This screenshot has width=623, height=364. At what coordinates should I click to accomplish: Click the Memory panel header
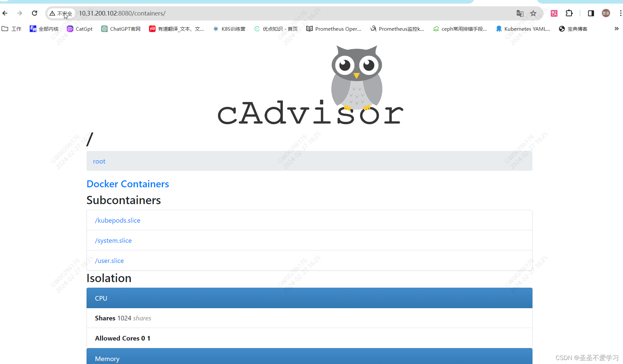point(310,357)
